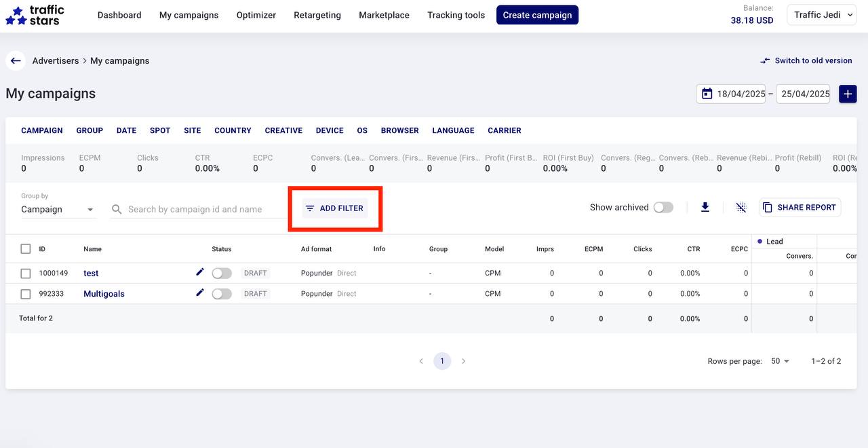The width and height of the screenshot is (868, 448).
Task: Click the ADD FILTER button
Action: 335,208
